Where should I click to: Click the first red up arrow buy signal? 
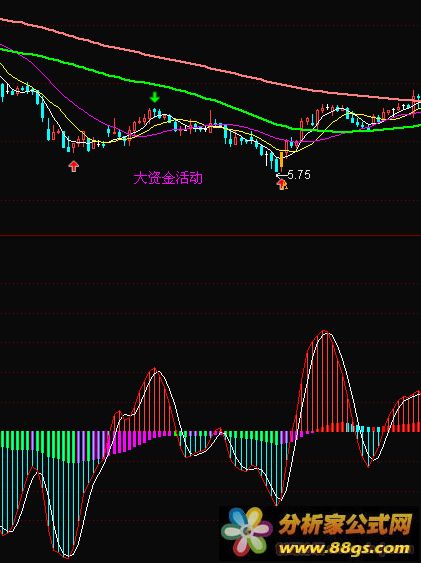[74, 166]
